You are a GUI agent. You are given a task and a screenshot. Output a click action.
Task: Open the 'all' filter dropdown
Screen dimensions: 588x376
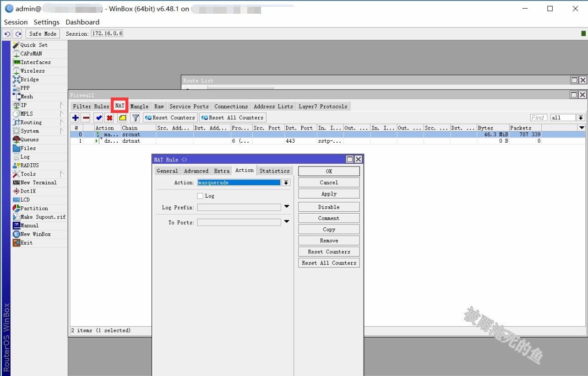[x=581, y=118]
